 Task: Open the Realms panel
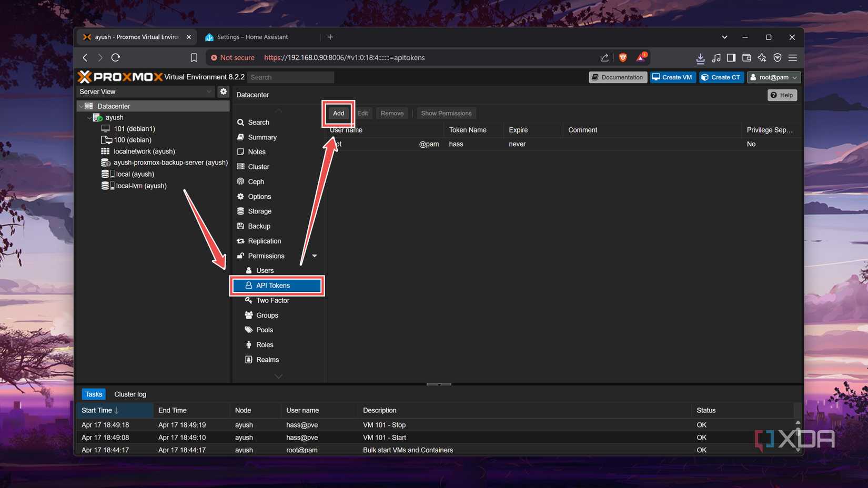(x=267, y=360)
